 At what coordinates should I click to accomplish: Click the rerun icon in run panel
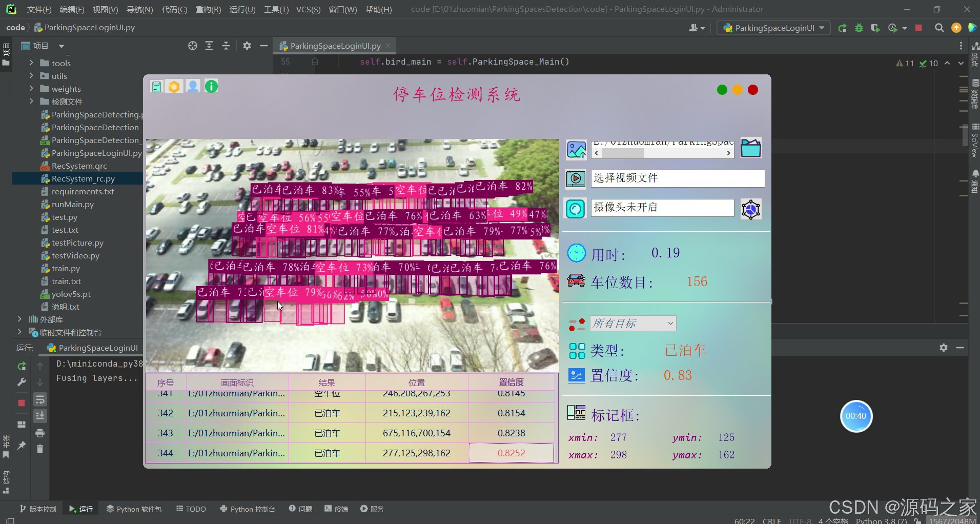(x=22, y=366)
